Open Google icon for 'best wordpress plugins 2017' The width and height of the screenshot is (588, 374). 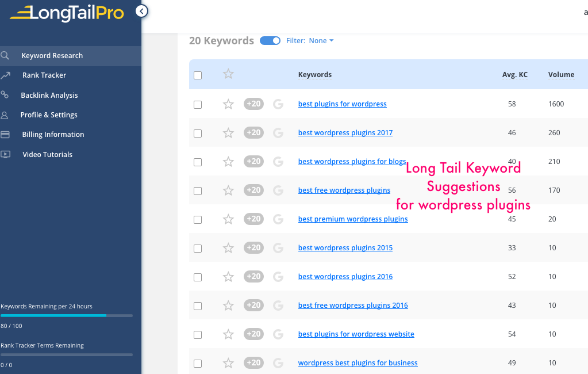click(x=278, y=133)
